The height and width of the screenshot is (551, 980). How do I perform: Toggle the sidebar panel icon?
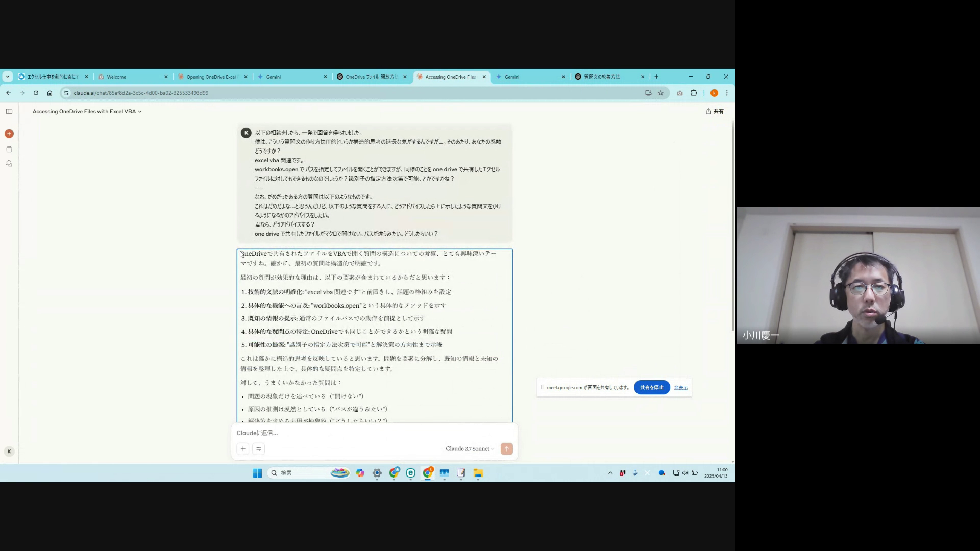9,111
